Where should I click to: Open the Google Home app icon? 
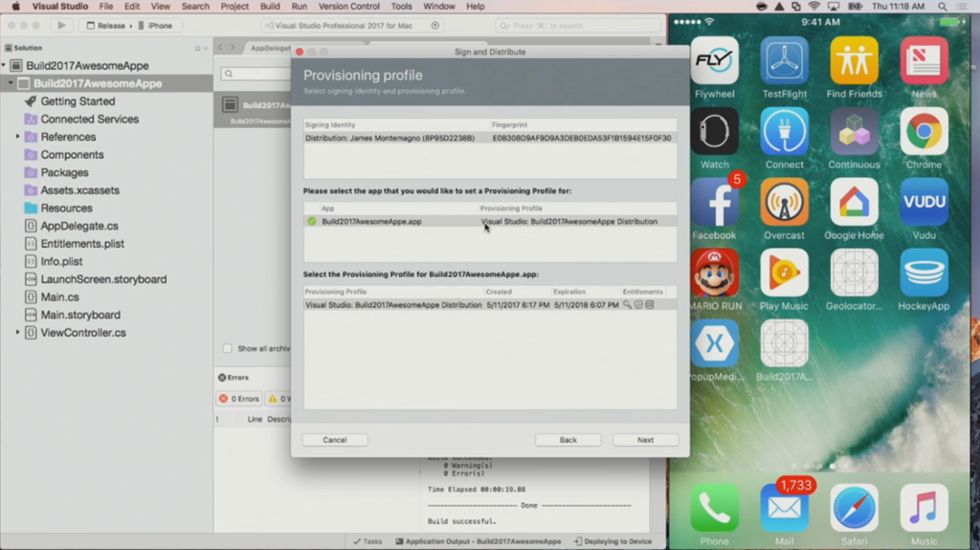854,202
